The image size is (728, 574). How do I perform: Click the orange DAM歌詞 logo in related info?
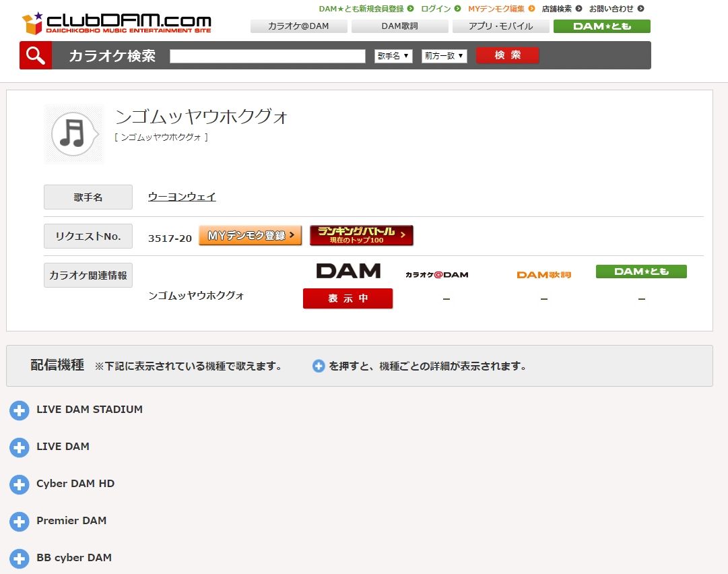click(543, 275)
